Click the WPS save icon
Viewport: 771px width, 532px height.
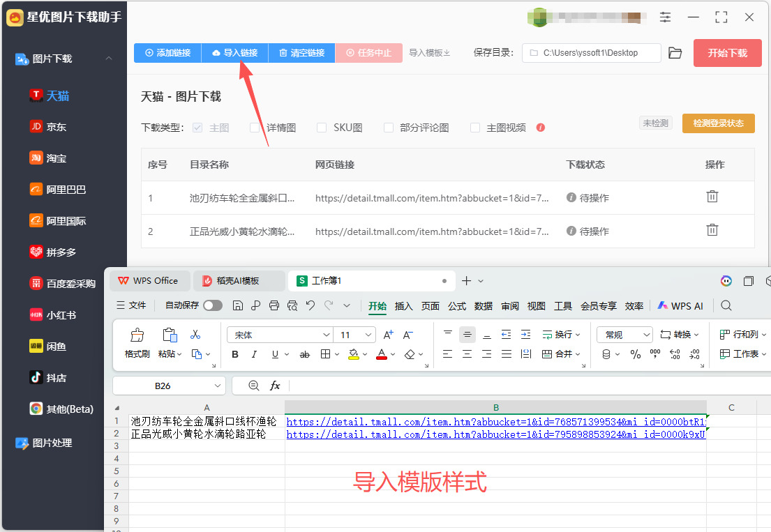(237, 305)
